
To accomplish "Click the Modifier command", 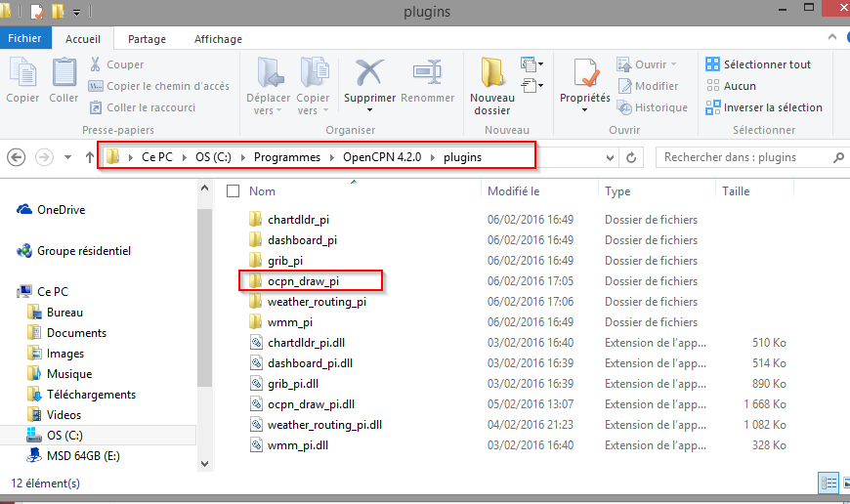I will (648, 86).
